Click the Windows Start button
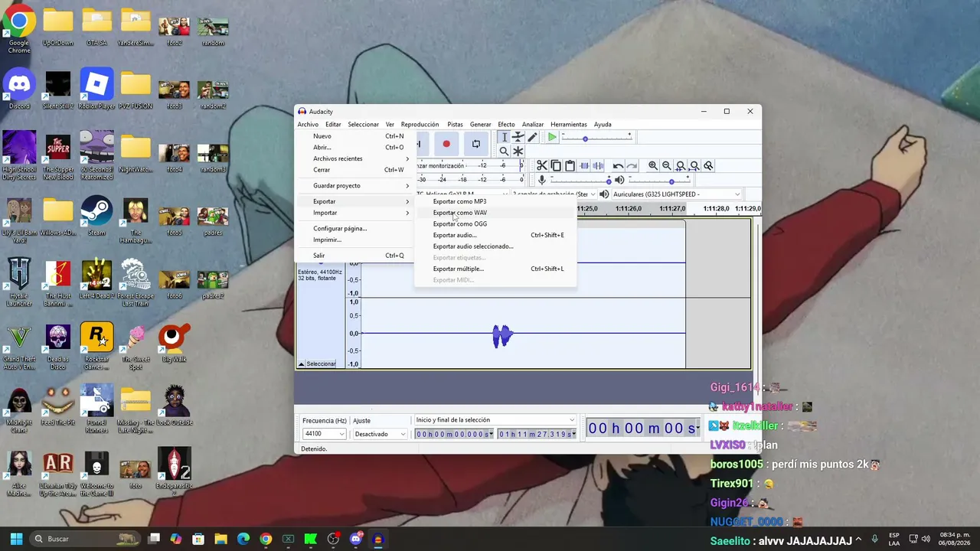The width and height of the screenshot is (980, 551). pyautogui.click(x=16, y=539)
